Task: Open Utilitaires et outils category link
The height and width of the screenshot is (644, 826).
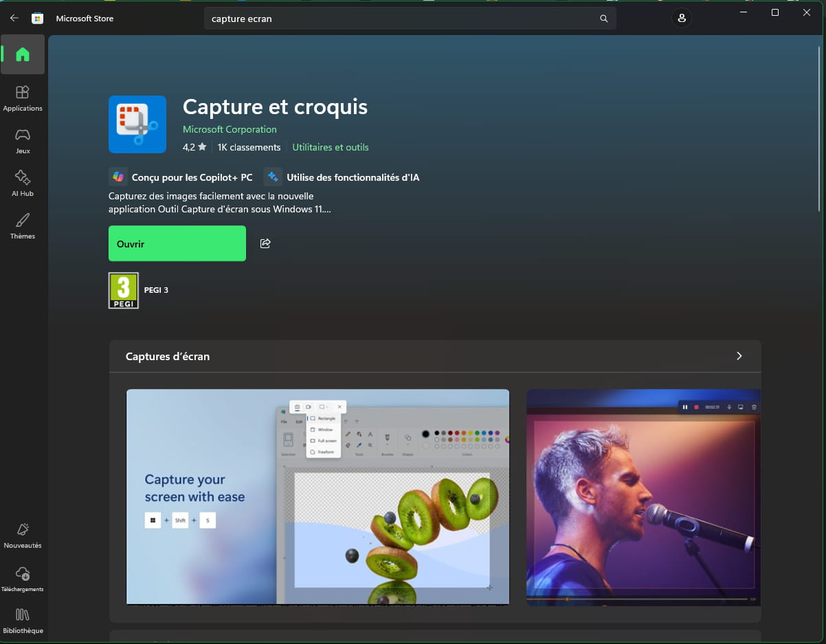Action: pyautogui.click(x=331, y=147)
